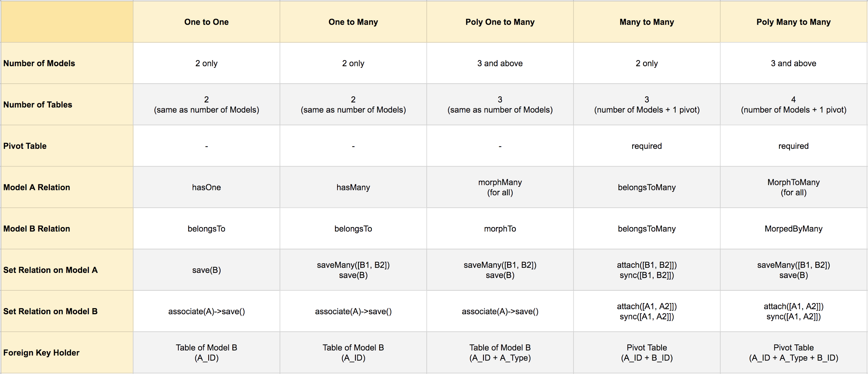This screenshot has height=374, width=868.
Task: Select the Number of Tables row label
Action: click(38, 105)
